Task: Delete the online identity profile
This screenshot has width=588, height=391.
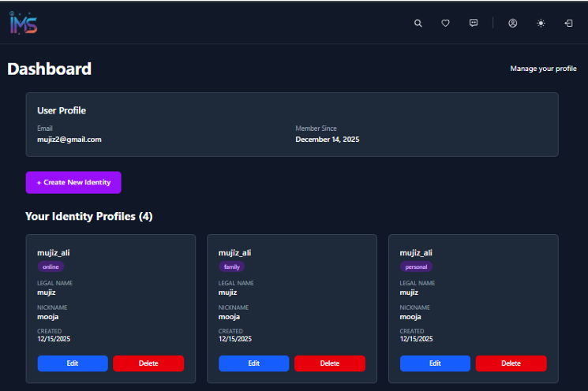Action: (x=148, y=363)
